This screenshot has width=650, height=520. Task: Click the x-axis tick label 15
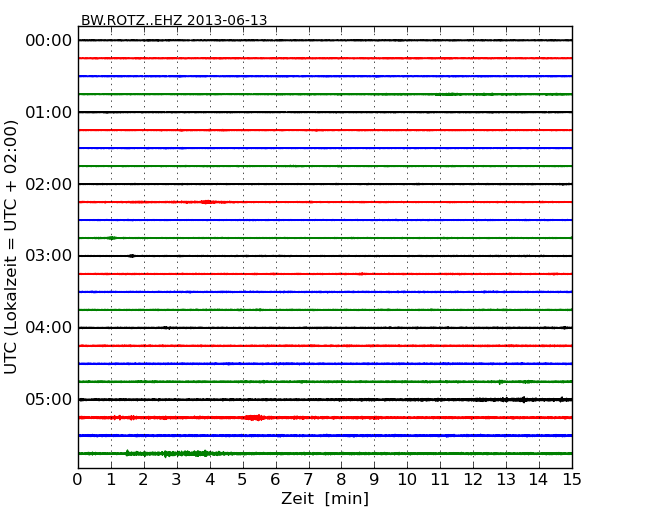point(572,480)
